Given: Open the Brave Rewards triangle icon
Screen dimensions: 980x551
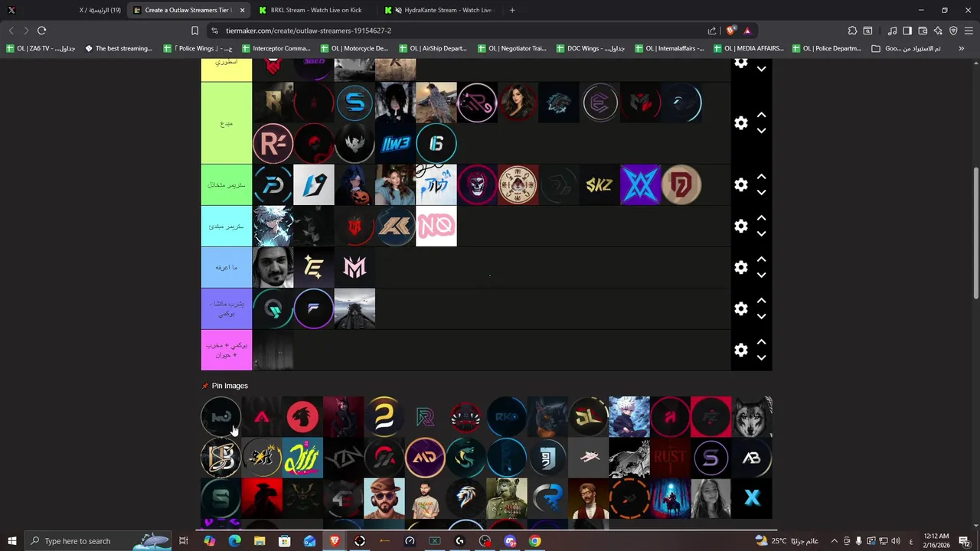Looking at the screenshot, I should tap(747, 31).
